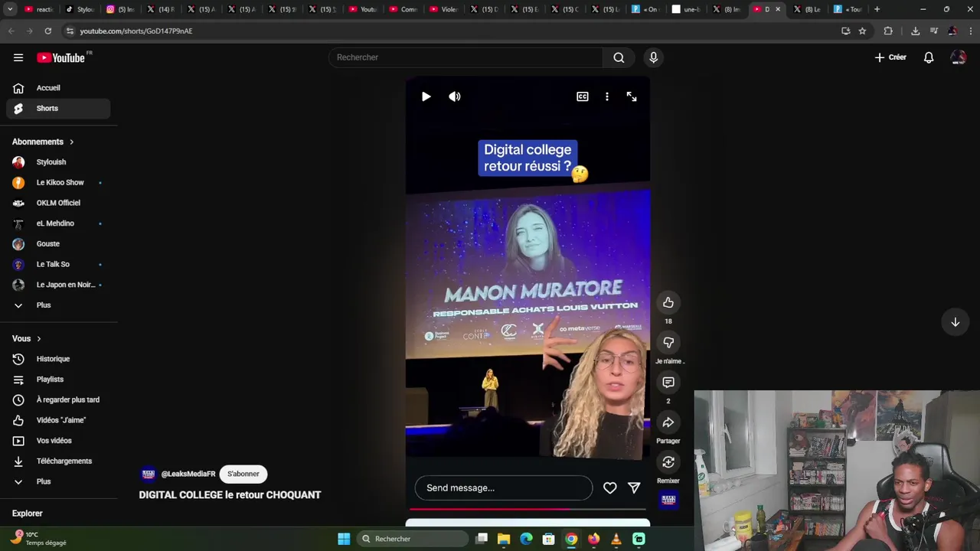Open Téléchargements
Screen dimensions: 980x551
58,461
